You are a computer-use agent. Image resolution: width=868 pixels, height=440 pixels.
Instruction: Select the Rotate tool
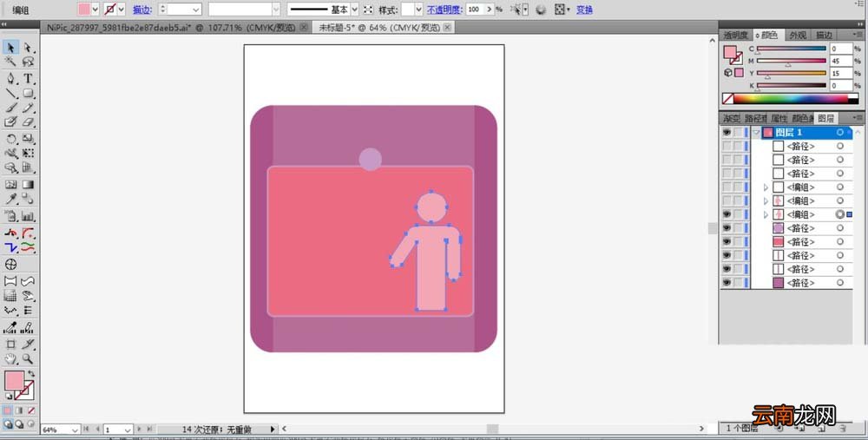(x=10, y=139)
